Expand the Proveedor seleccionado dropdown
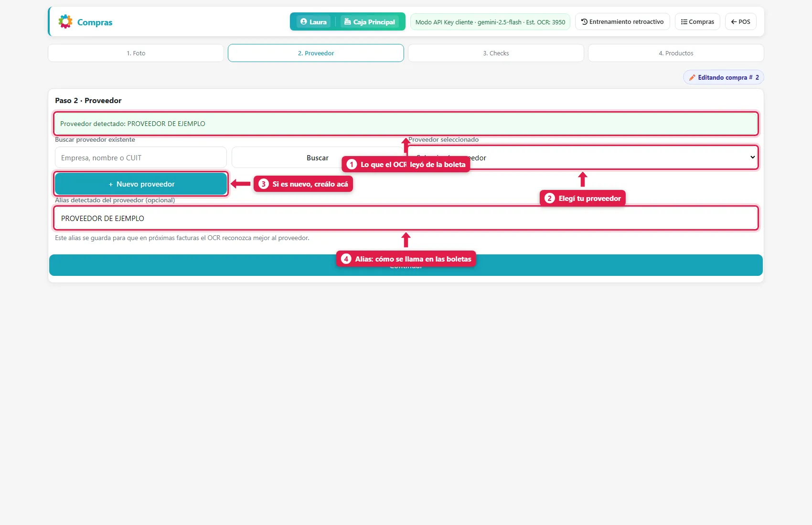The image size is (812, 525). [x=583, y=157]
